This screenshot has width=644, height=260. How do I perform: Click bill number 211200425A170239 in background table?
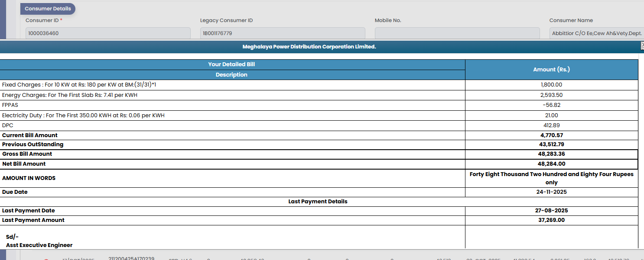(131, 258)
